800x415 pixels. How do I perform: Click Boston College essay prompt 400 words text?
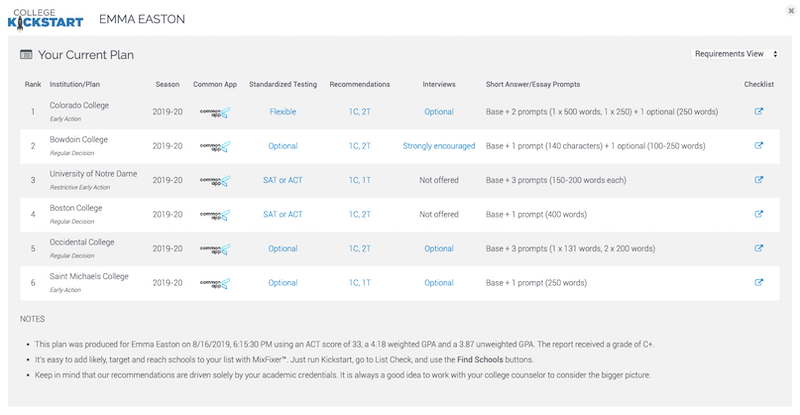tap(536, 214)
